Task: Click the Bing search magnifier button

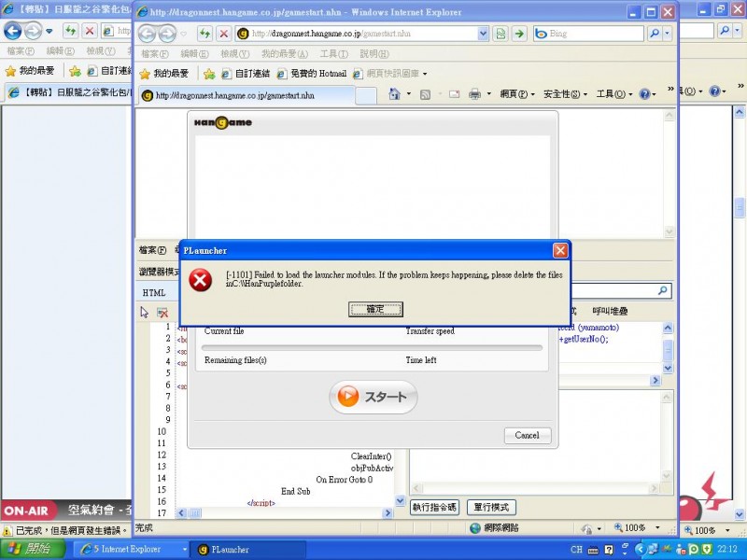Action: coord(655,34)
